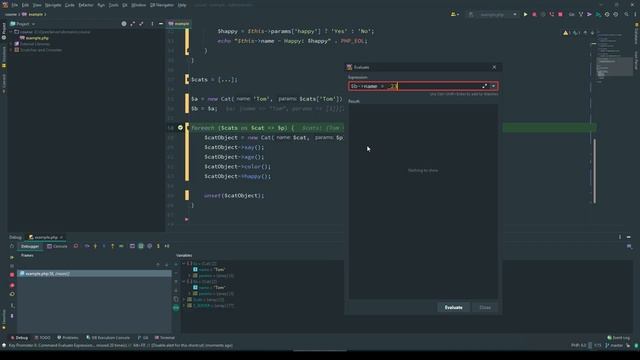The width and height of the screenshot is (640, 360).
Task: Hide the Project tool window
Action: pyautogui.click(x=161, y=24)
